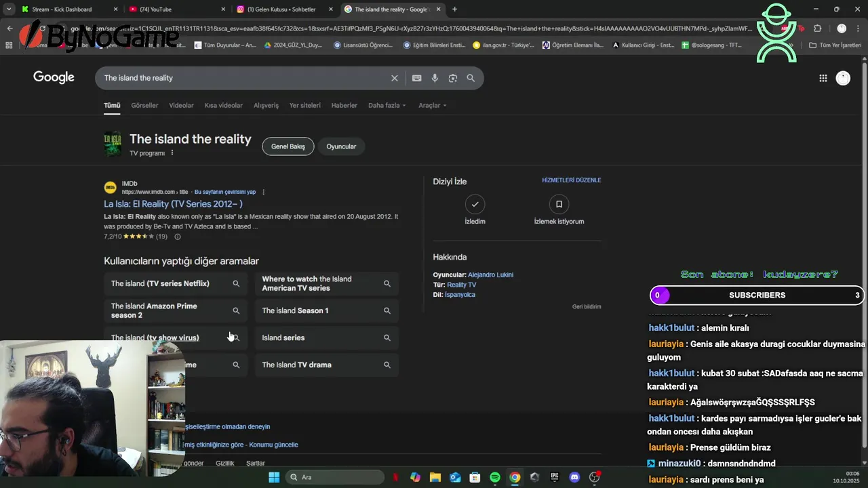Open the Google account avatar menu

click(843, 78)
